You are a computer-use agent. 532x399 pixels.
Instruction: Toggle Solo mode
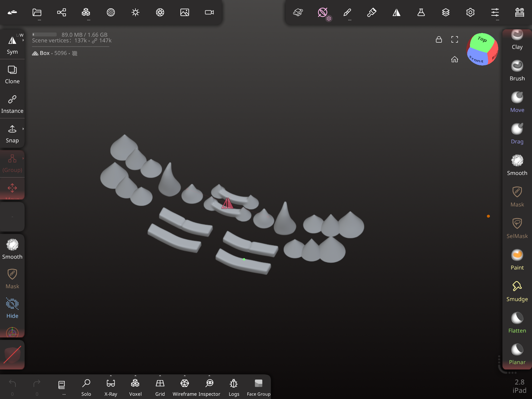click(x=86, y=387)
